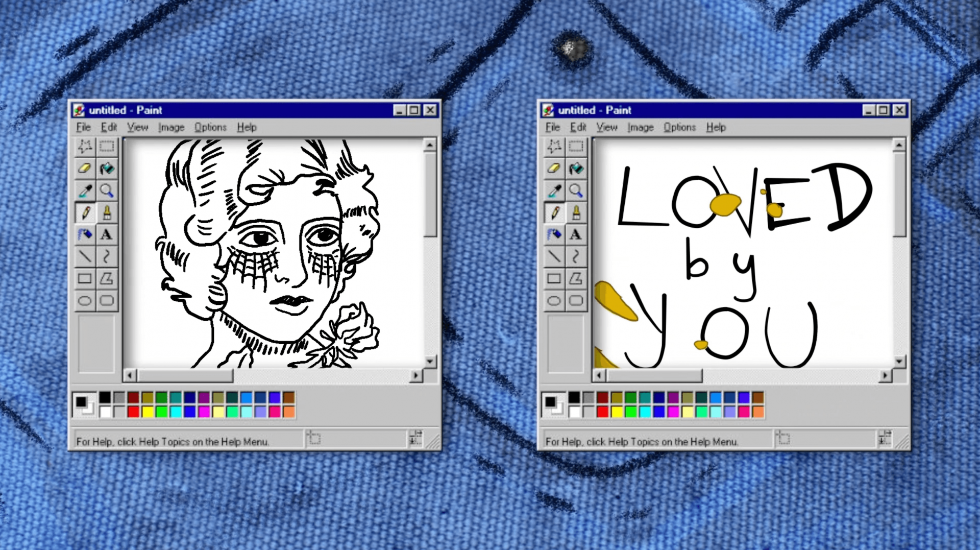
Task: Open Edit menu in right Paint window
Action: [578, 127]
